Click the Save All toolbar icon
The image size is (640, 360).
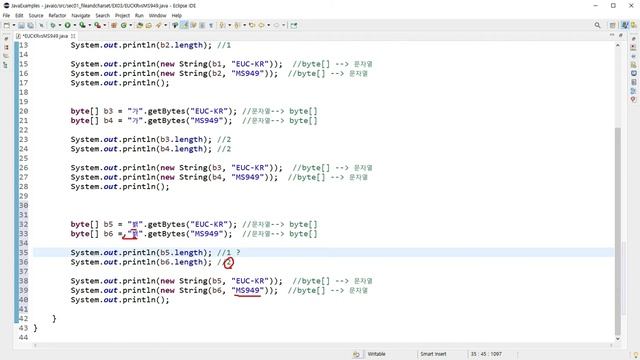click(x=30, y=25)
